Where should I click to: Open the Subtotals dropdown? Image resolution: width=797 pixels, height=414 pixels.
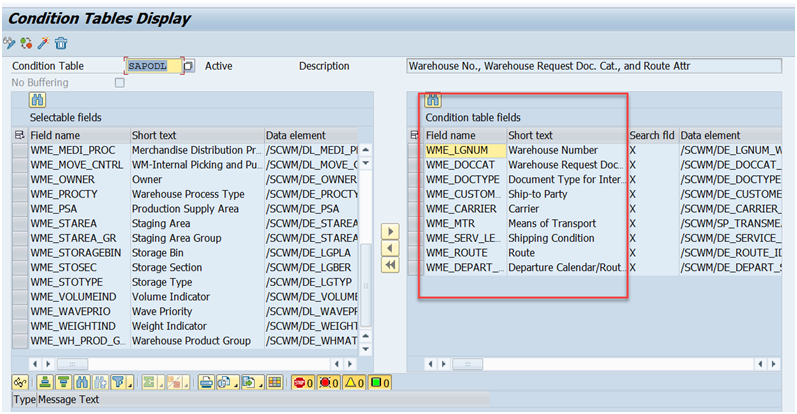click(x=186, y=382)
